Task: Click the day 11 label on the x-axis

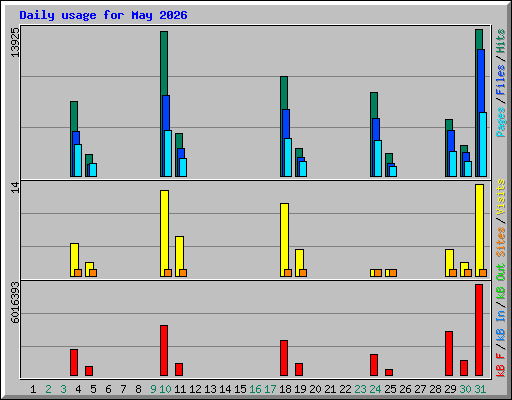Action: 180,389
